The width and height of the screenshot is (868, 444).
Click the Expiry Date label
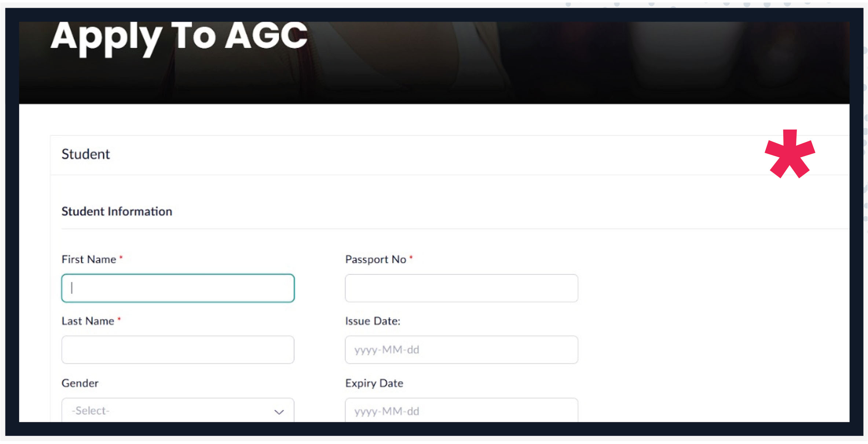coord(374,383)
